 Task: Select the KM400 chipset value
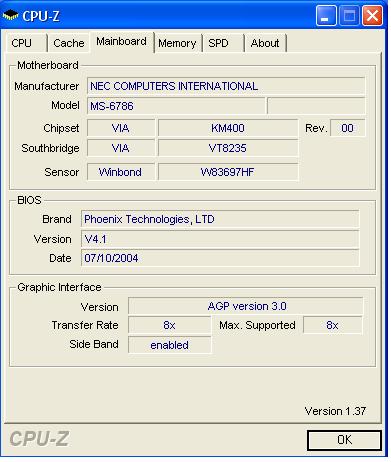228,128
